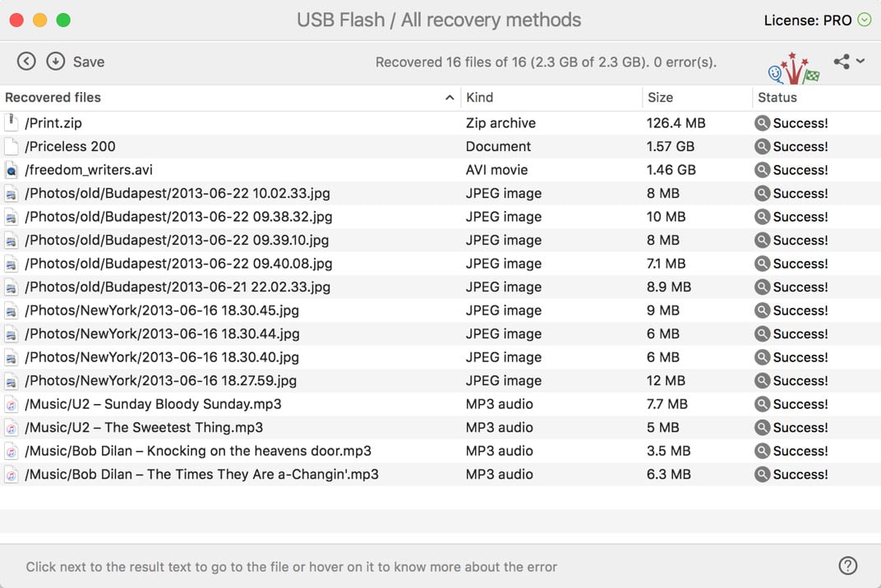Image resolution: width=881 pixels, height=588 pixels.
Task: Reveal freedom_writers.avi via its magnifier icon
Action: [763, 170]
